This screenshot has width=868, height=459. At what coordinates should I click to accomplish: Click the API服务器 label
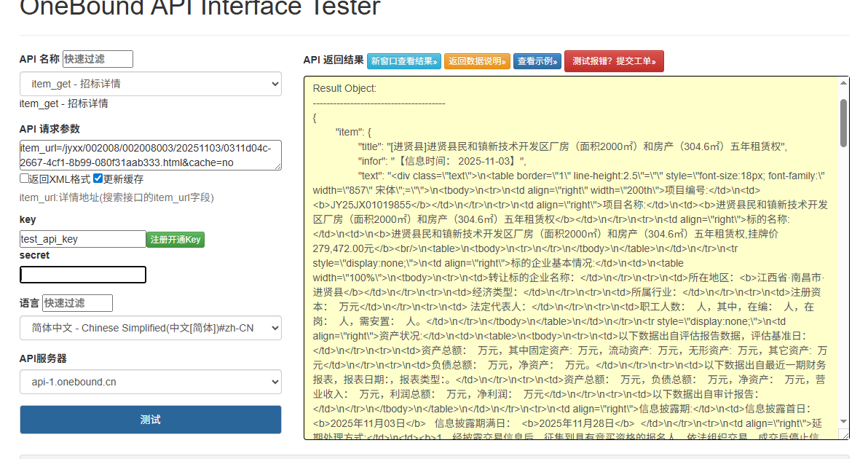tap(43, 358)
